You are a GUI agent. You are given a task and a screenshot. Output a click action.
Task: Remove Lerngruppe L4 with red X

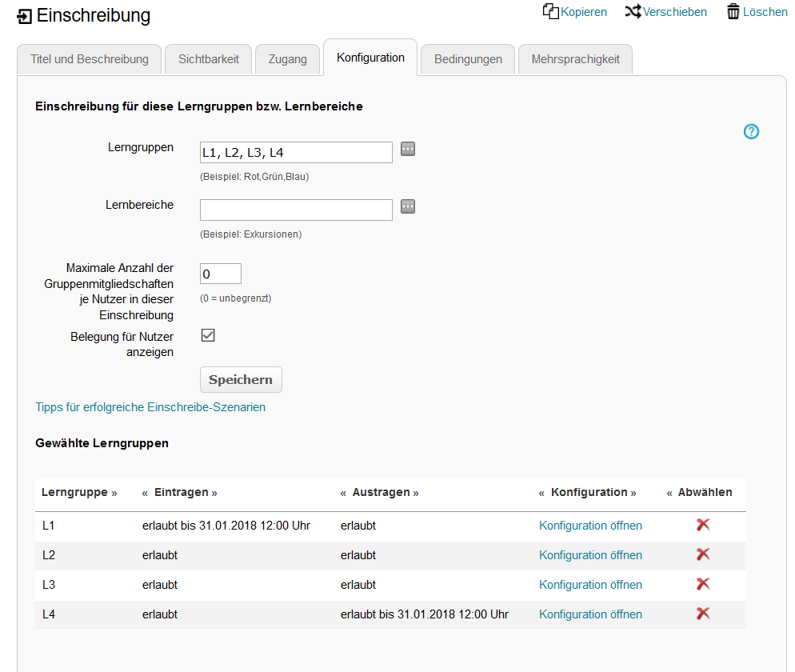[703, 614]
